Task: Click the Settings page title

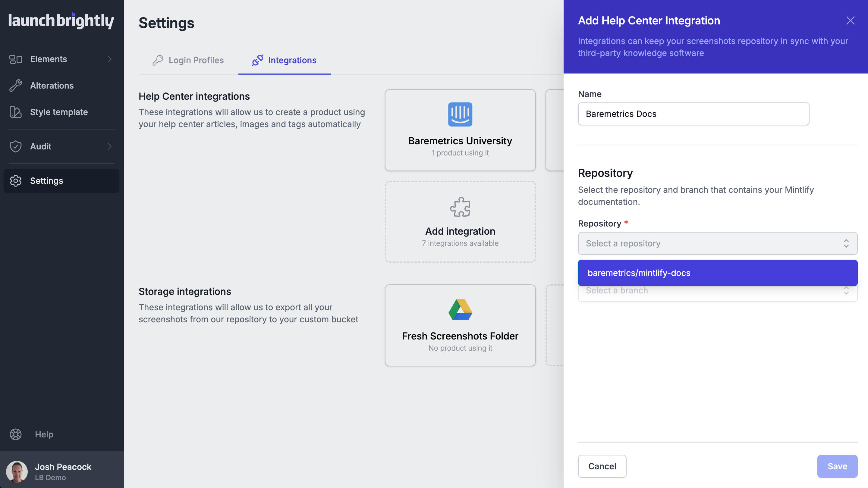Action: click(166, 23)
